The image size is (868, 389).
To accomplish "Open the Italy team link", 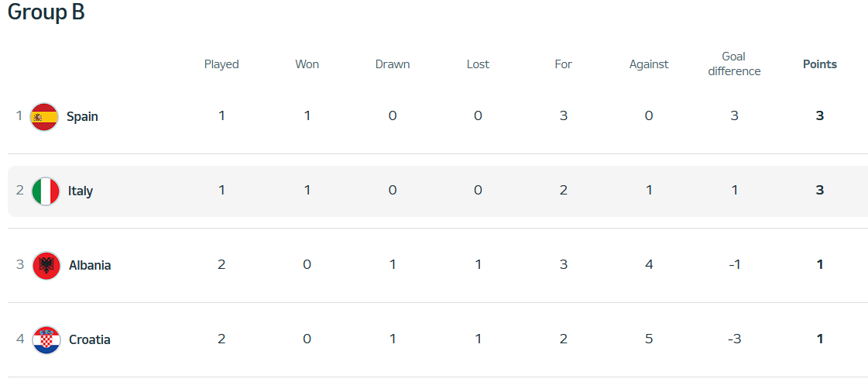I will (x=81, y=191).
